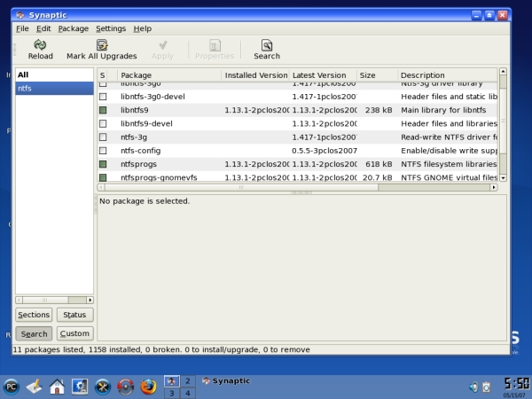This screenshot has width=532, height=399.
Task: Click the volume speaker tray icon
Action: (473, 387)
